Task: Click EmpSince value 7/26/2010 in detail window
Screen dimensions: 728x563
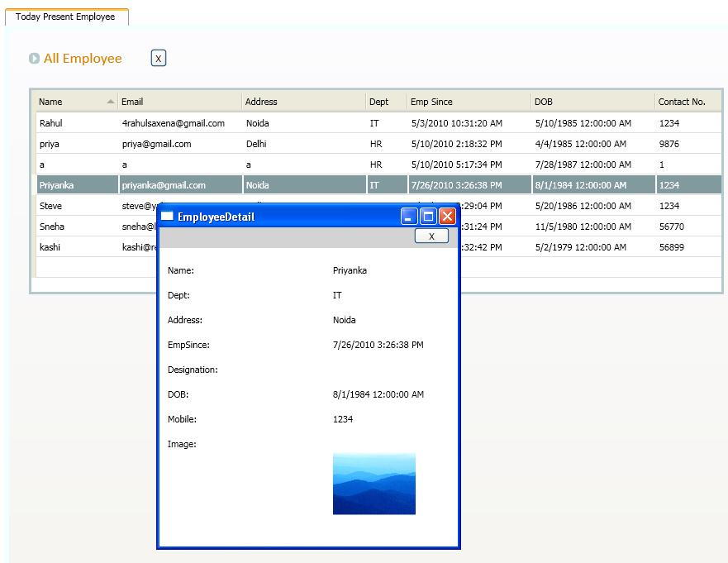Action: coord(378,345)
